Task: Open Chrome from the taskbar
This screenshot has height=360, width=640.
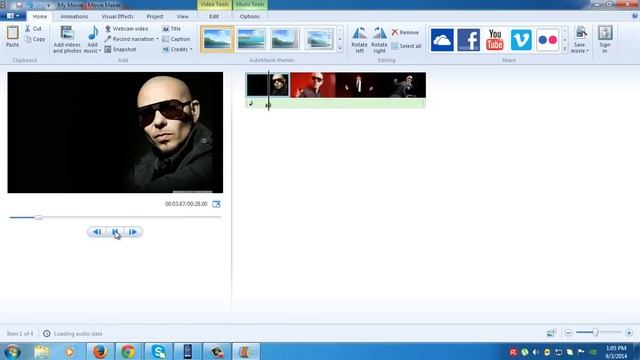Action: [128, 351]
